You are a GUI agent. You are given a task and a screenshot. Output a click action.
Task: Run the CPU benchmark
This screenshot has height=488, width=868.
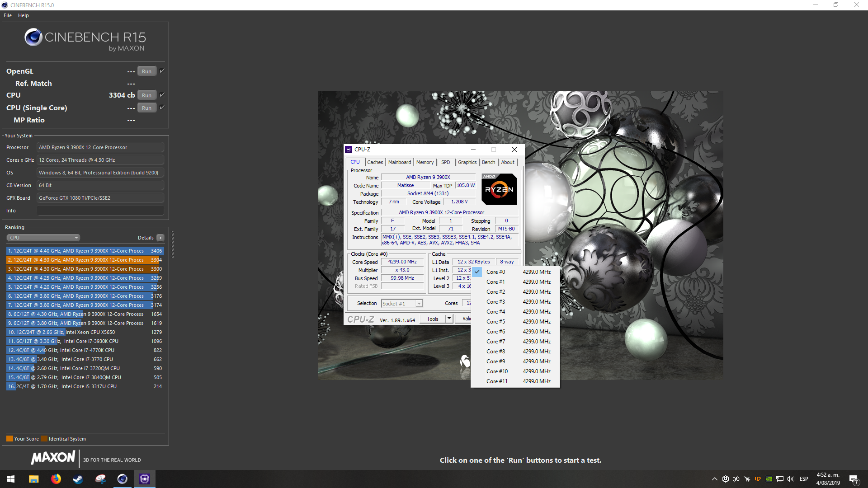click(147, 95)
